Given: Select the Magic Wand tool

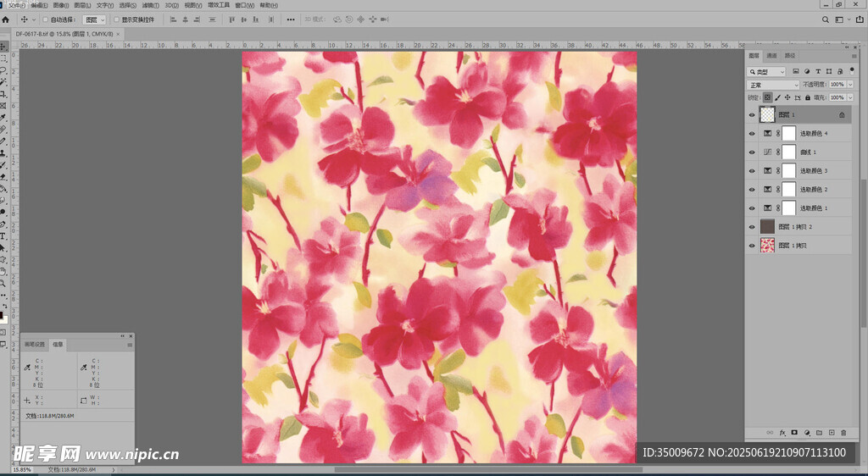Looking at the screenshot, I should (x=3, y=82).
